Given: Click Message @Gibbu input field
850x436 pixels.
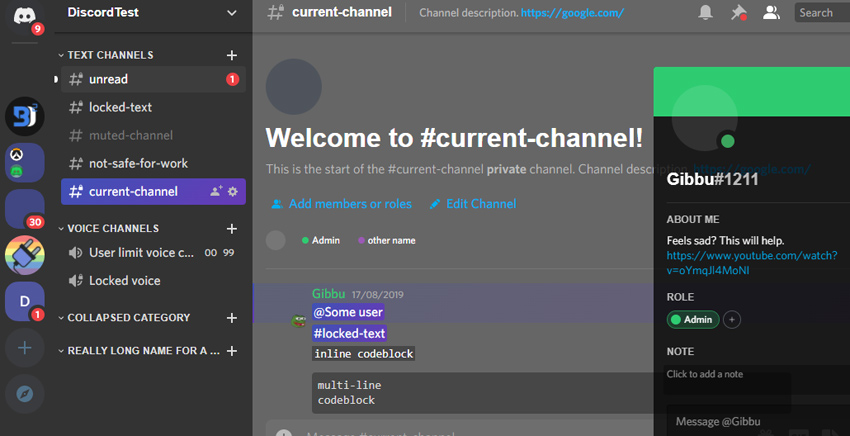Looking at the screenshot, I should point(759,421).
